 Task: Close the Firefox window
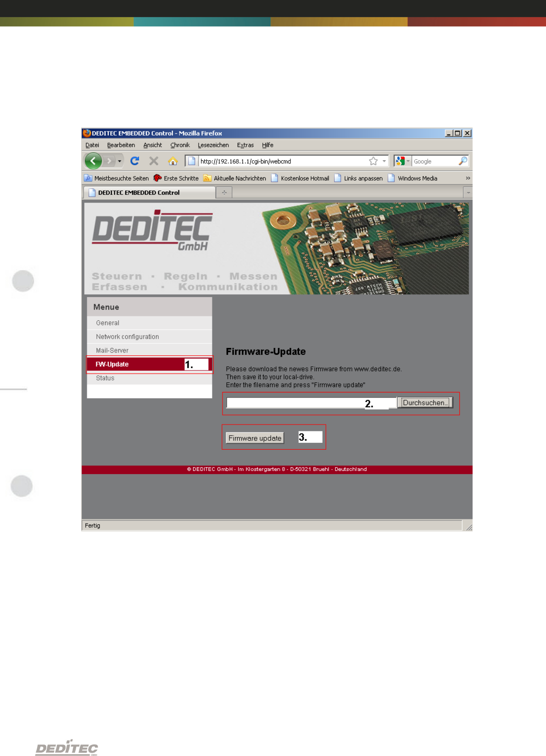(467, 133)
